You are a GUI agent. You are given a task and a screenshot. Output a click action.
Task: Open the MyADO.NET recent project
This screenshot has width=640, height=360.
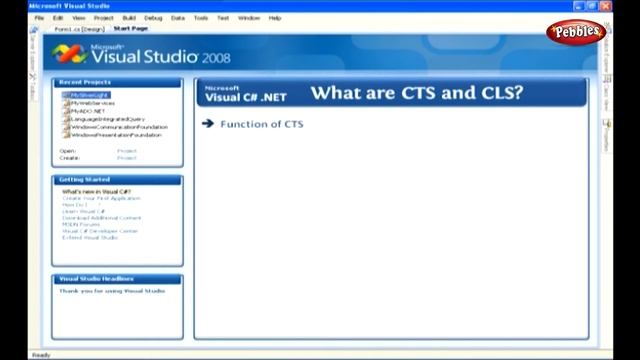(x=84, y=111)
